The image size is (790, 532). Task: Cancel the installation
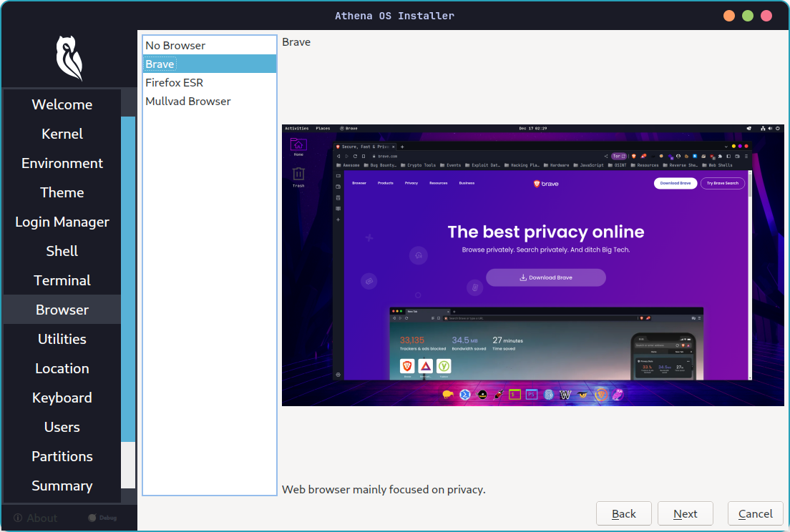click(755, 513)
